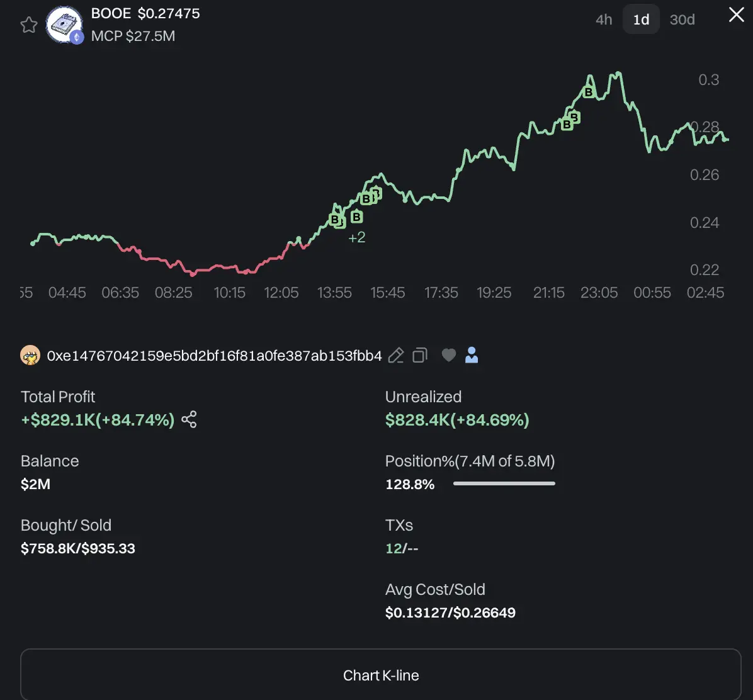Image resolution: width=753 pixels, height=700 pixels.
Task: Share the Total Profit stats
Action: [x=189, y=420]
